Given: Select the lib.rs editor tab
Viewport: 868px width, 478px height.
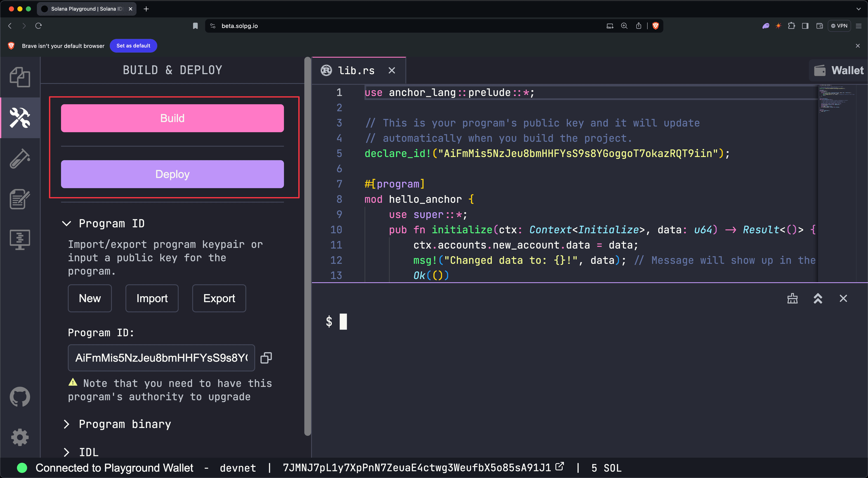Looking at the screenshot, I should click(356, 71).
